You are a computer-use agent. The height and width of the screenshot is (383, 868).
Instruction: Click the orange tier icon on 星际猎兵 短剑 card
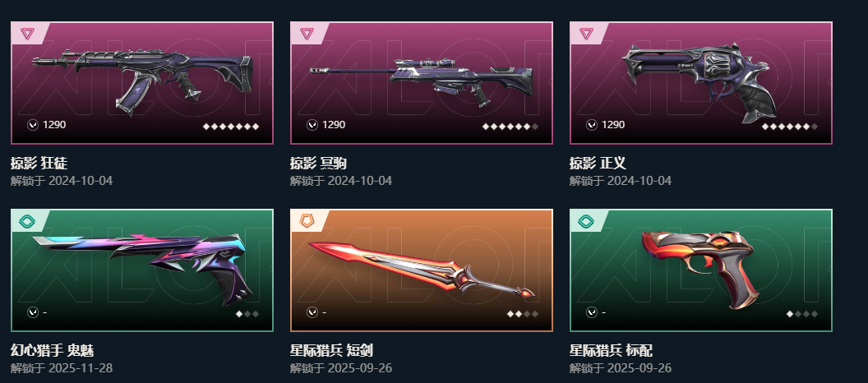pyautogui.click(x=307, y=221)
